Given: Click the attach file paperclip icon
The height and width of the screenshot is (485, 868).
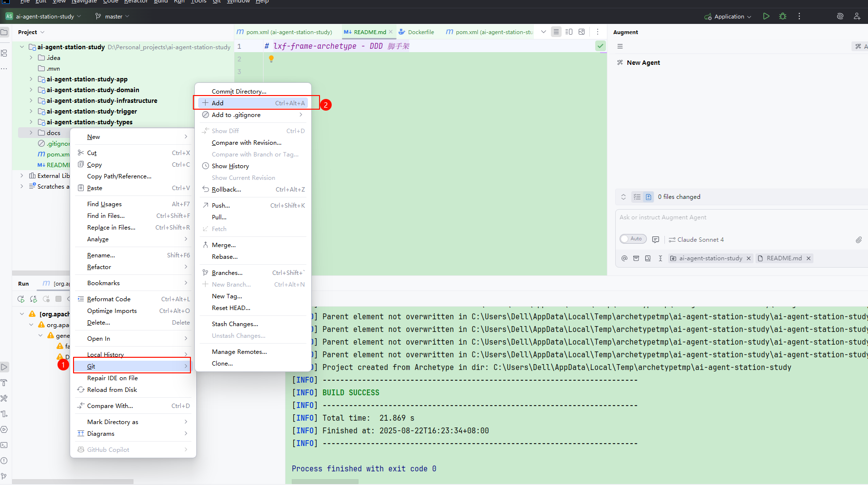Looking at the screenshot, I should pos(859,240).
